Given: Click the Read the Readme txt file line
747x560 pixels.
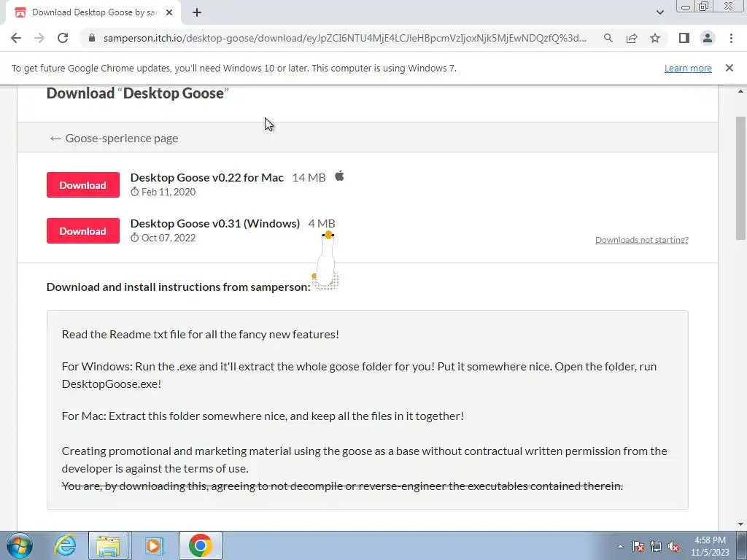Looking at the screenshot, I should [201, 334].
